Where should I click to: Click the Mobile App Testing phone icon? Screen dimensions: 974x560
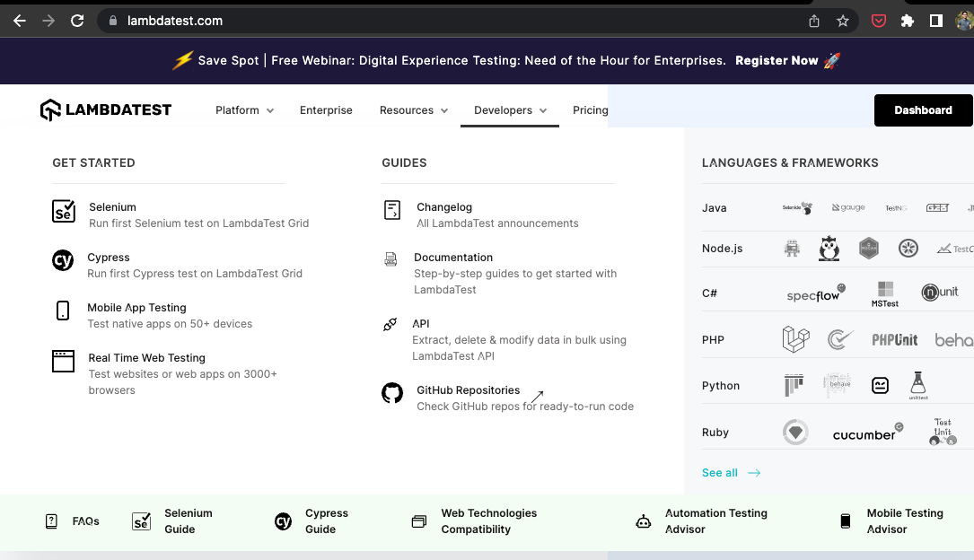[63, 311]
